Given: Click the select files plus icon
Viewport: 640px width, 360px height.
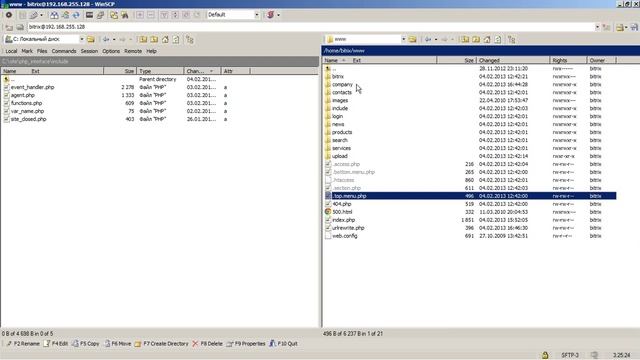Looking at the screenshot, I should coord(140,15).
